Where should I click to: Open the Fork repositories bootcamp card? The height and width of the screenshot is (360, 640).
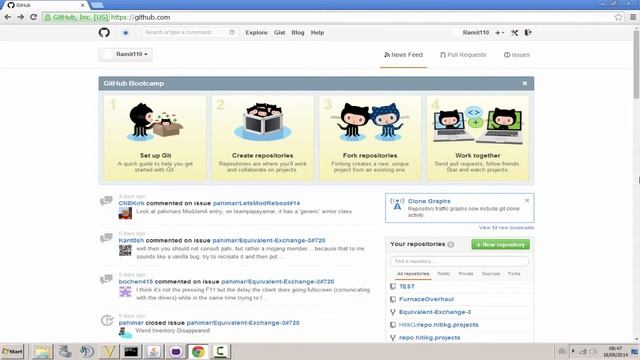coord(370,138)
